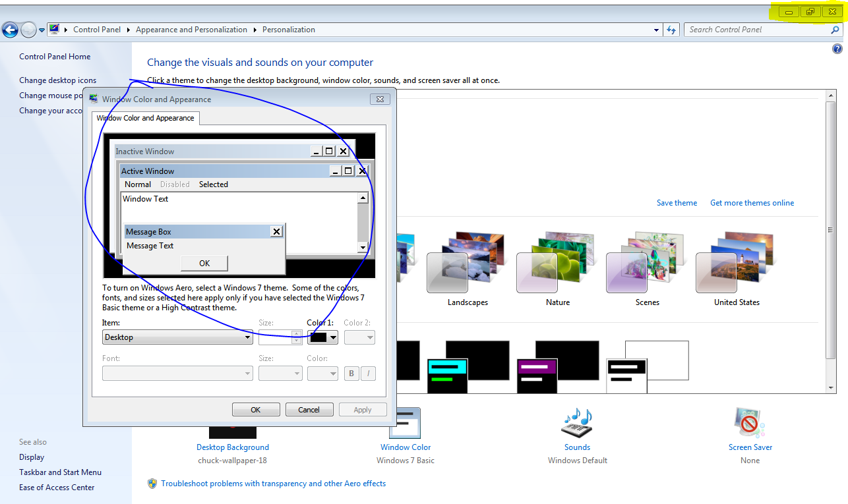Click the Control Panel icon in address bar

[55, 29]
